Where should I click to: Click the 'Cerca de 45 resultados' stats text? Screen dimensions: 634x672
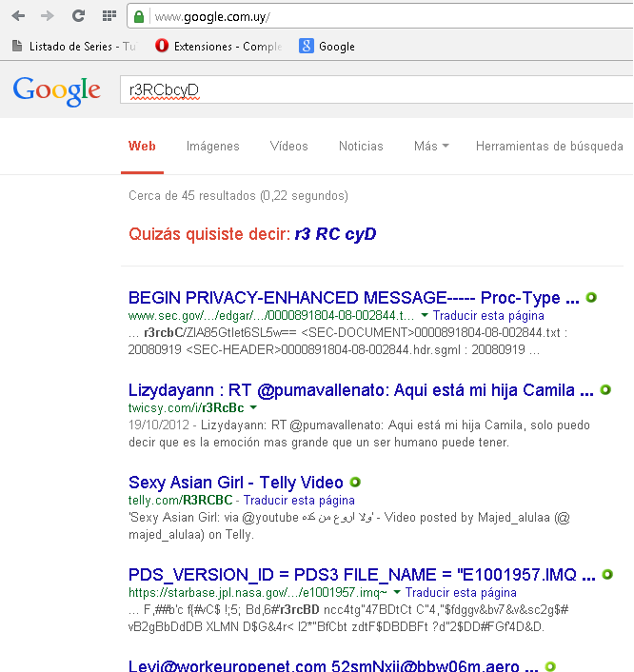point(238,196)
